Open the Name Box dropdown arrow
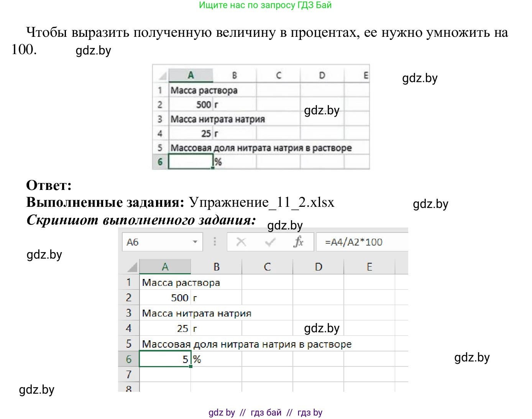This screenshot has height=419, width=532. (x=195, y=242)
